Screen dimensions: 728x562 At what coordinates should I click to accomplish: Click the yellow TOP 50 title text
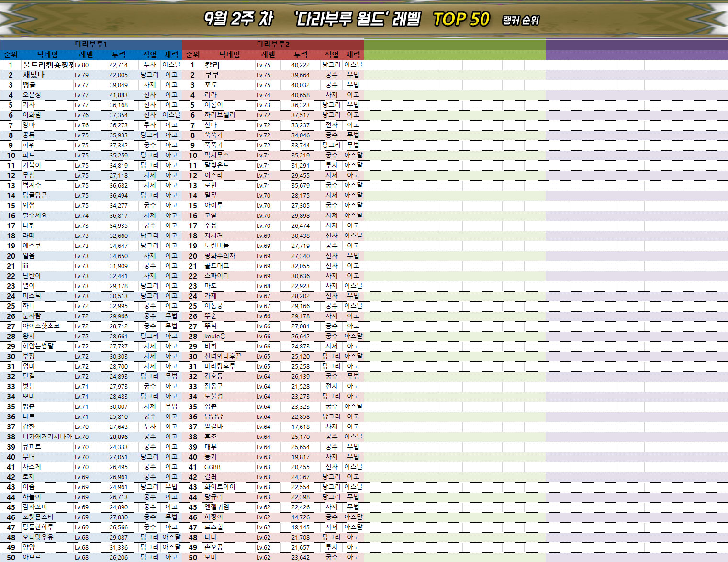click(461, 19)
